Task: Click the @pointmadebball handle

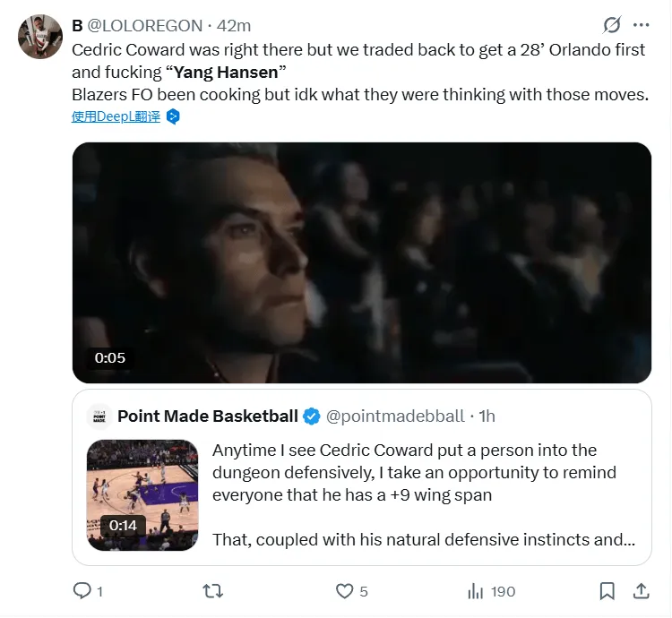Action: coord(395,416)
